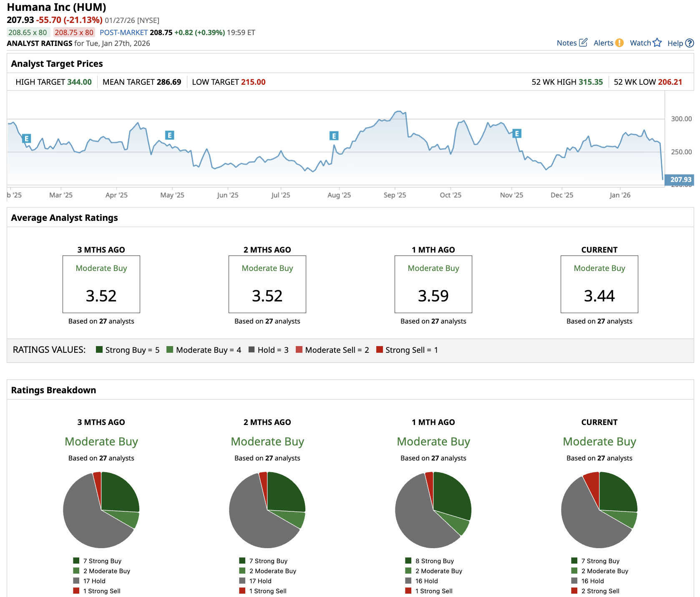This screenshot has height=597, width=700.
Task: Click the Watch link text
Action: click(640, 43)
